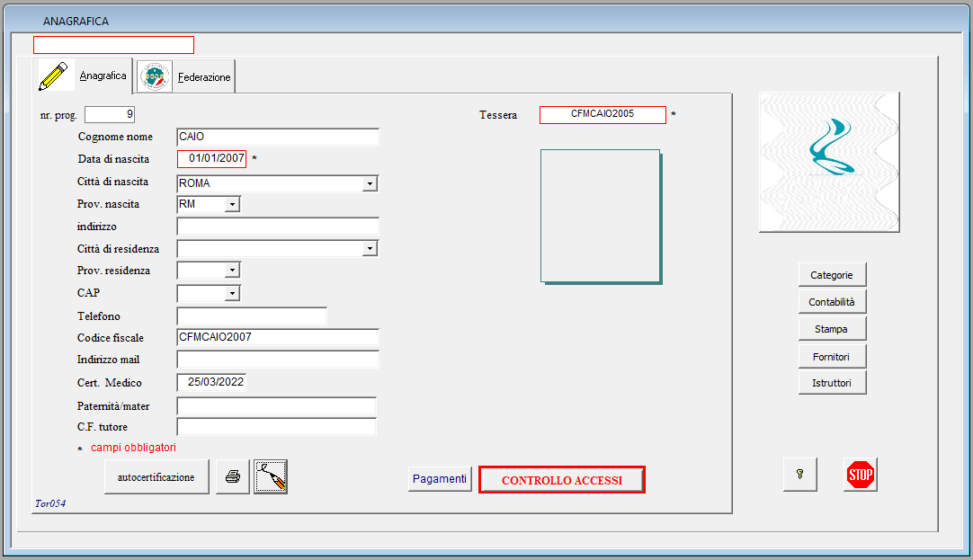Open the Fornitori section
Screen dimensions: 973x560
coord(832,357)
